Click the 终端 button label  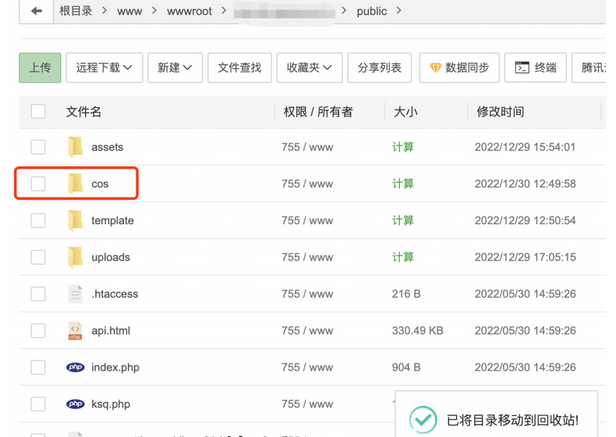coord(545,68)
